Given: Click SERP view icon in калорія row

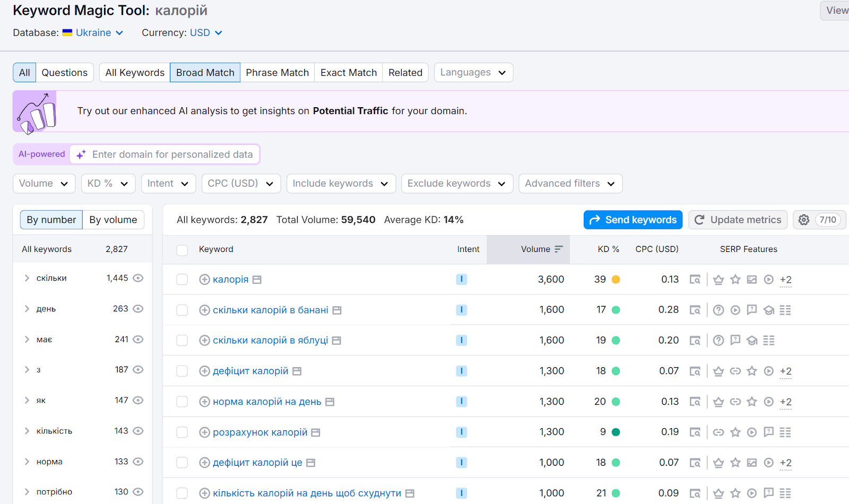Looking at the screenshot, I should tap(695, 280).
